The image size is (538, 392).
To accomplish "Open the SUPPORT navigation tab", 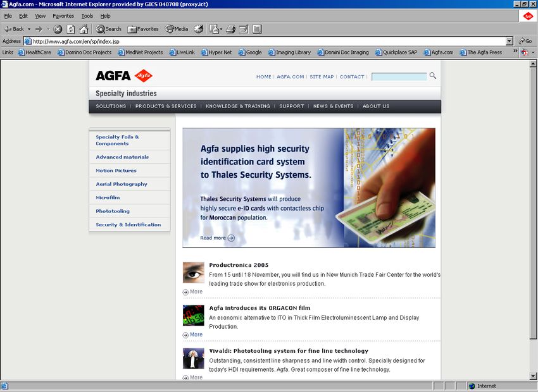I will pos(292,106).
